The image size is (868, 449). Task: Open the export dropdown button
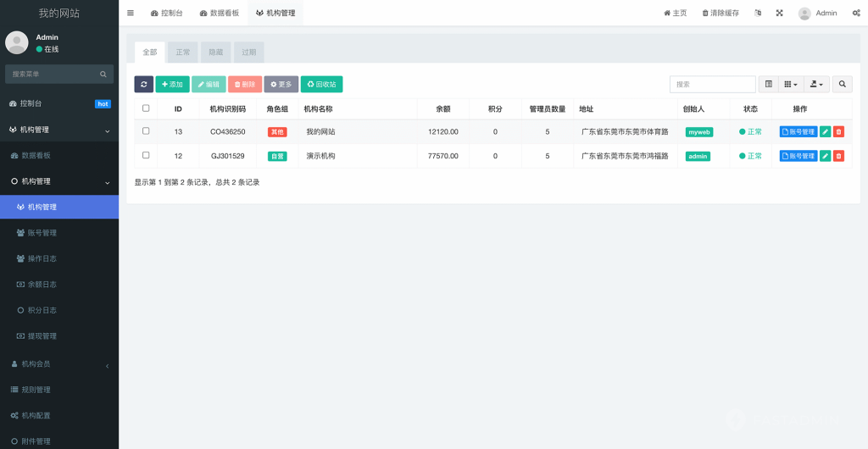click(x=816, y=85)
